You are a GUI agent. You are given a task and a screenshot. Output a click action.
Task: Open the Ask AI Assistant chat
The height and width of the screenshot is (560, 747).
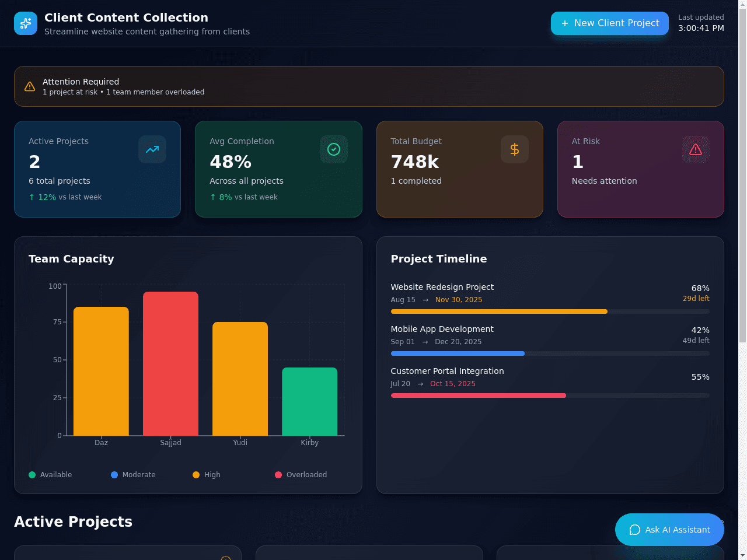tap(669, 530)
